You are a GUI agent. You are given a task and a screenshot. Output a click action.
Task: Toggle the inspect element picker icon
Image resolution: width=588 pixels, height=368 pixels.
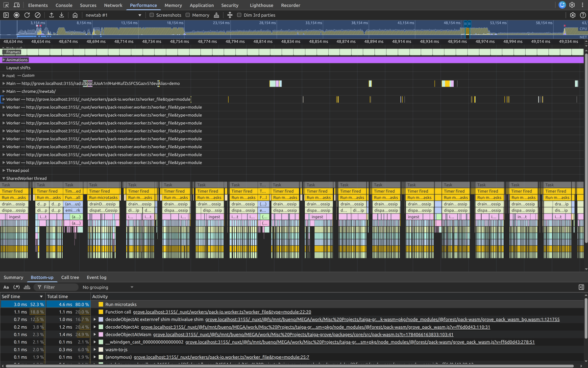coord(6,5)
